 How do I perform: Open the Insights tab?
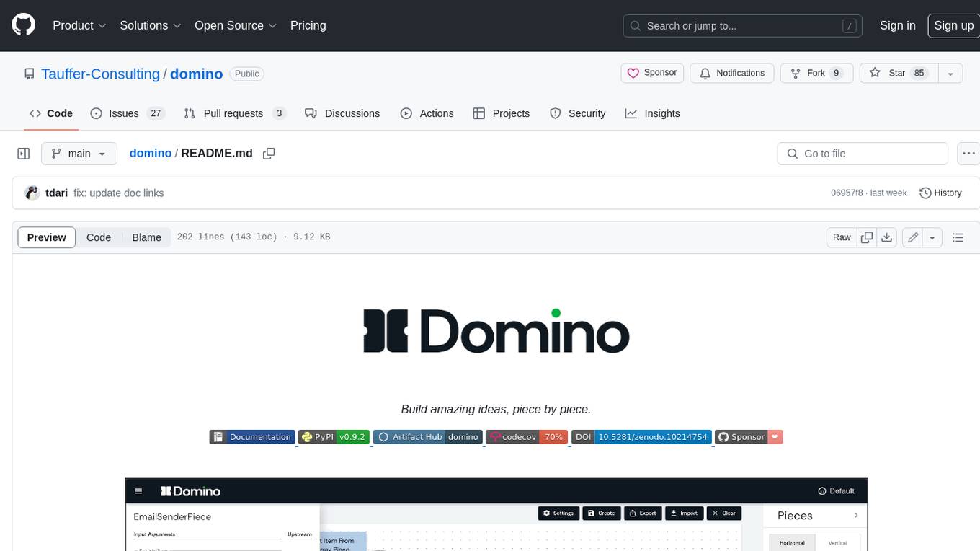point(652,113)
